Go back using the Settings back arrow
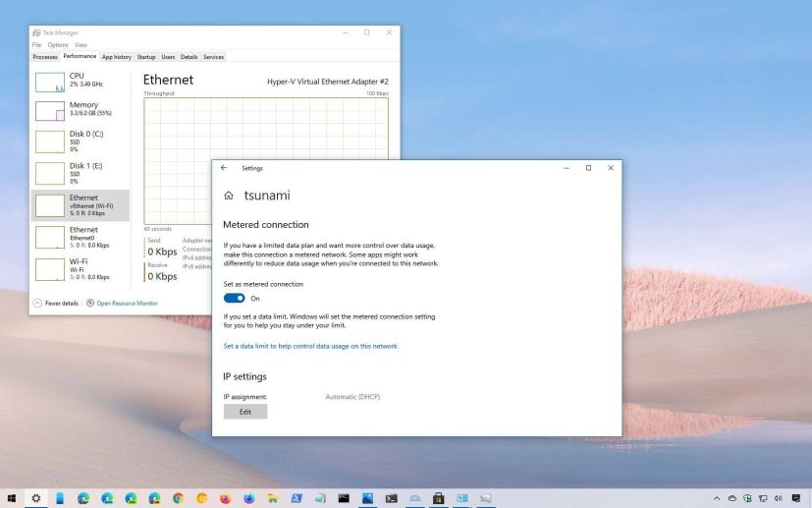 pyautogui.click(x=224, y=168)
